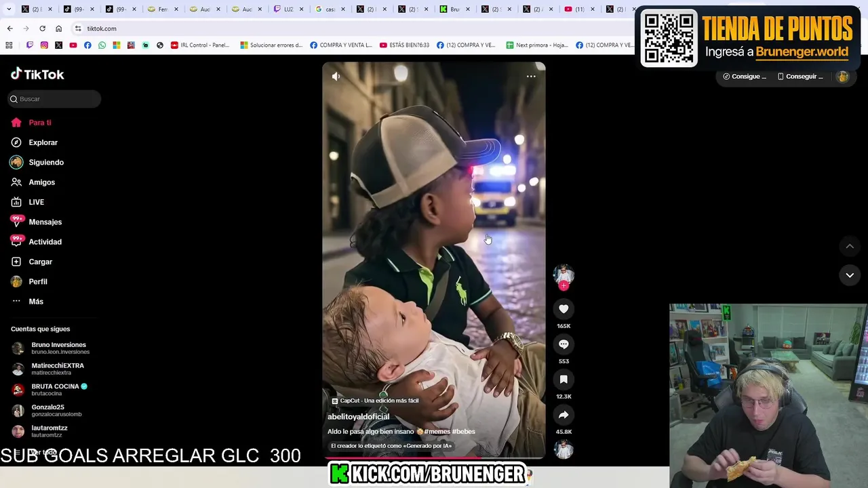Click the video progress bar

(434, 458)
